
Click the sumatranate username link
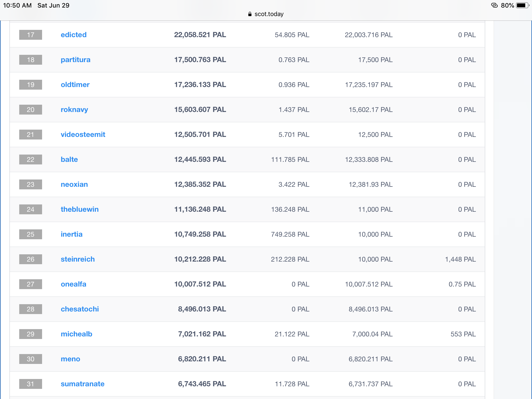click(82, 384)
